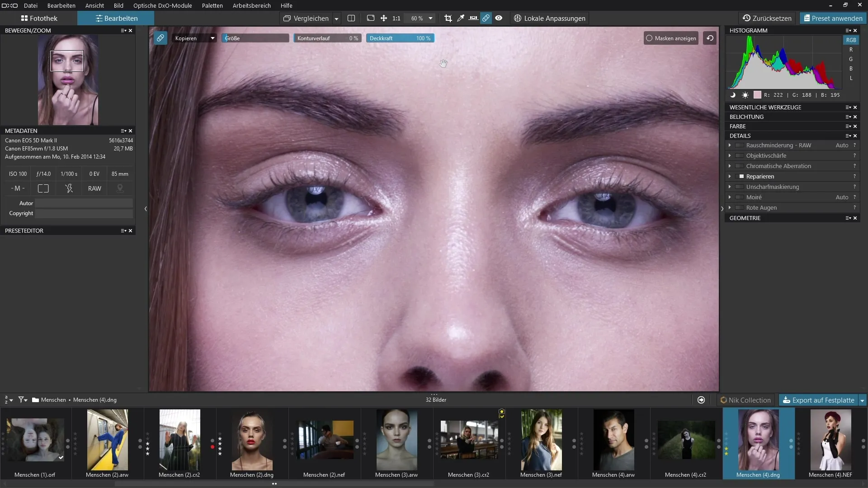This screenshot has height=488, width=868.
Task: Expand the Rauschminderung - RAW section
Action: (729, 145)
